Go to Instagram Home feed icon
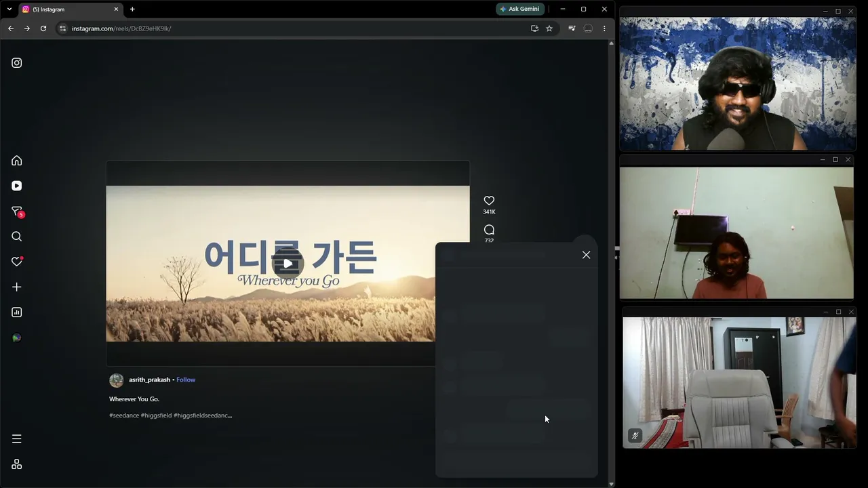The image size is (868, 488). pyautogui.click(x=17, y=161)
